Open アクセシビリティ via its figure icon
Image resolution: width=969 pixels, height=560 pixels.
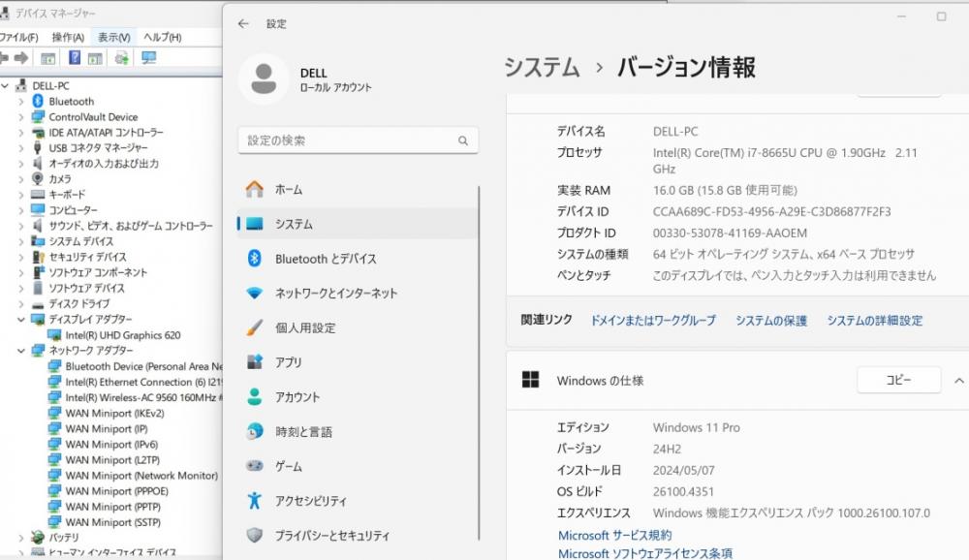point(255,501)
